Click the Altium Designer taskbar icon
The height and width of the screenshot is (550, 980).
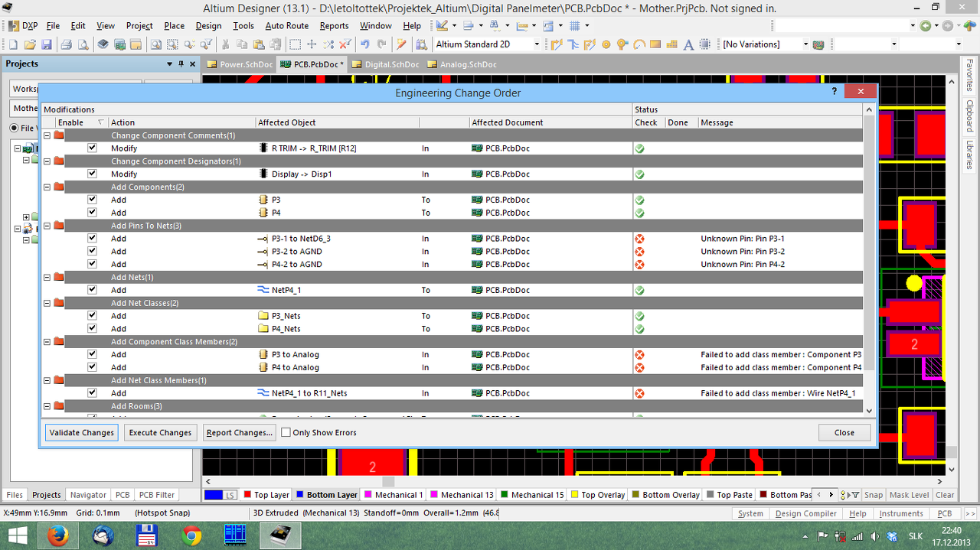pyautogui.click(x=280, y=535)
